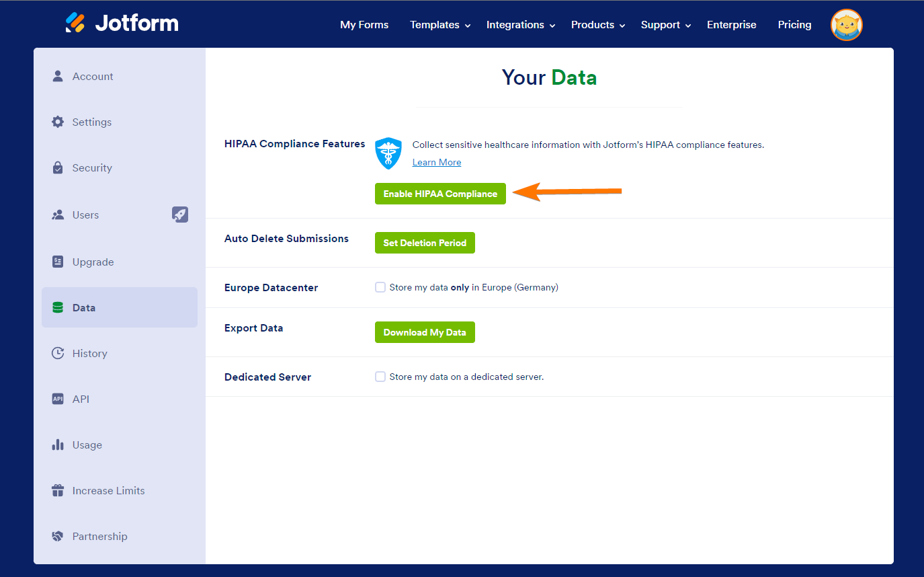
Task: Open the My Forms menu item
Action: coord(364,25)
